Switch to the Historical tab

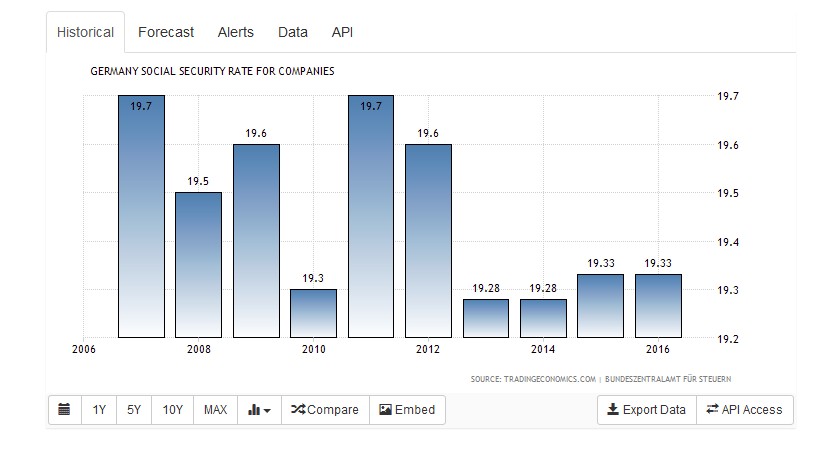pyautogui.click(x=85, y=32)
